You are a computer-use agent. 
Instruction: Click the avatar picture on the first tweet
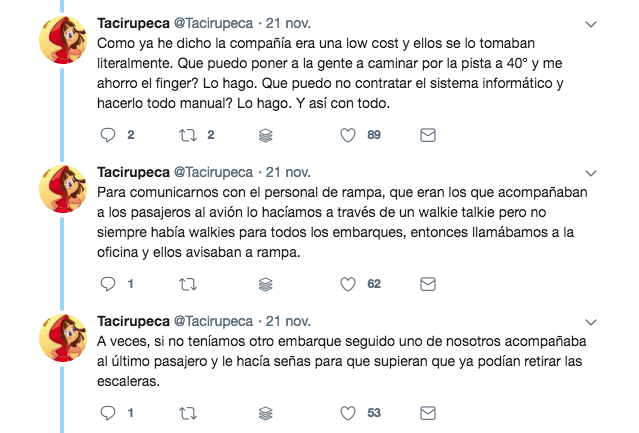[63, 40]
